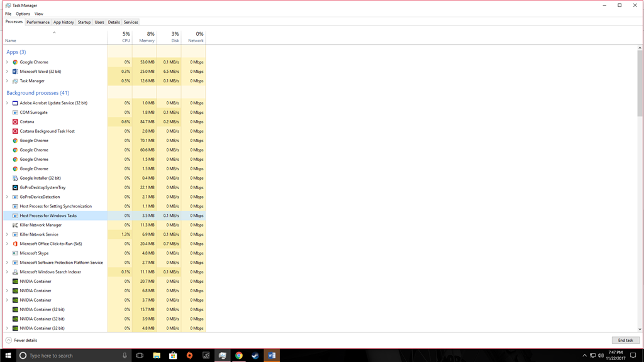Click the Microsoft Office Click-to-Run icon
The height and width of the screenshot is (362, 644).
(15, 244)
